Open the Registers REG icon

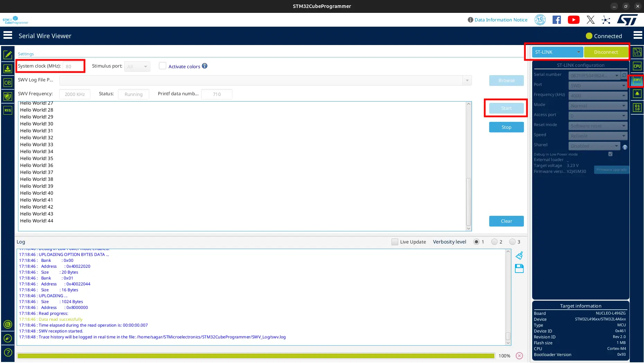(8, 110)
